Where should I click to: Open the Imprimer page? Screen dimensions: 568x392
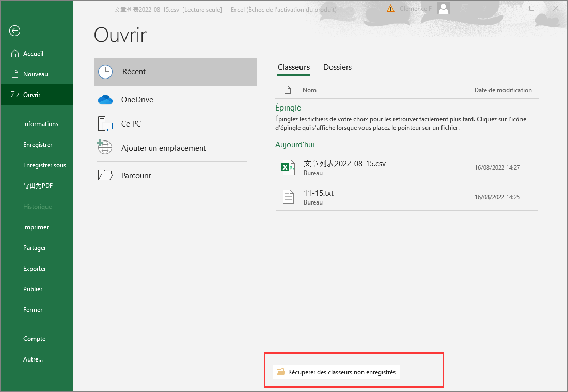[x=36, y=227]
